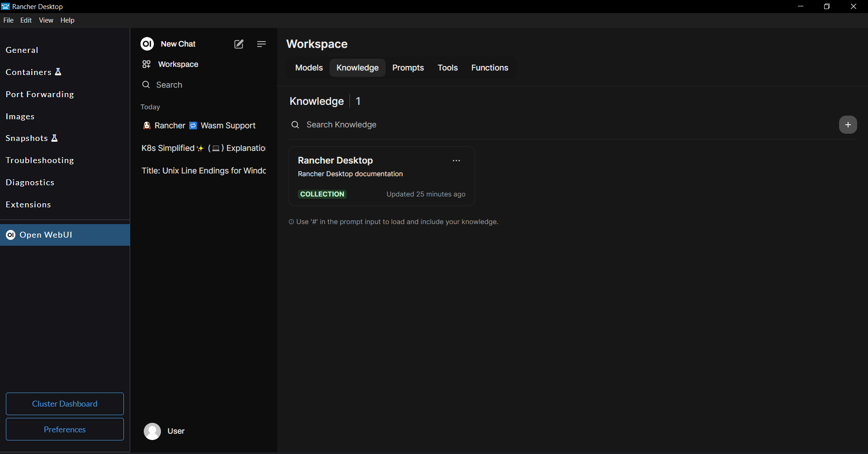Restore down the Rancher Desktop window

click(x=827, y=6)
